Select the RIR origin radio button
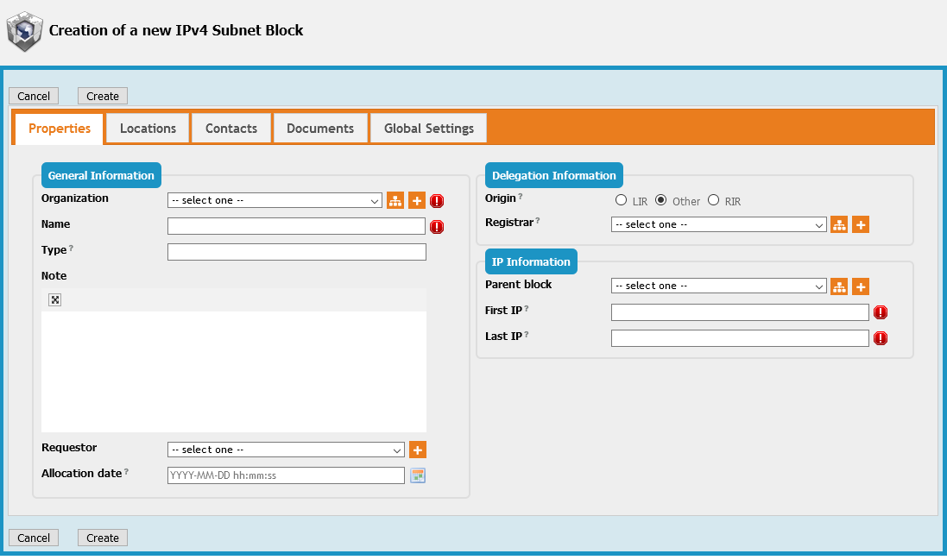The height and width of the screenshot is (560, 947). pos(713,200)
